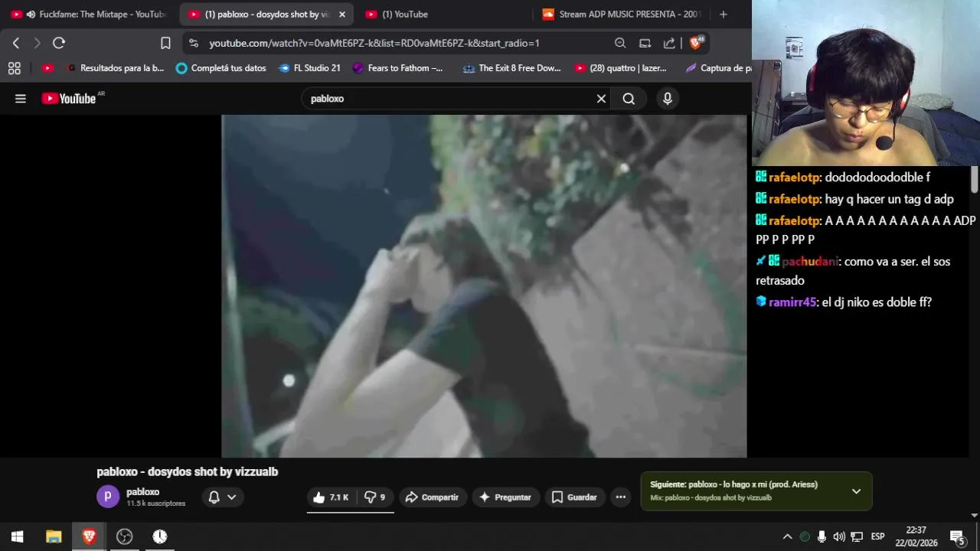Open Windows Start menu

(17, 536)
